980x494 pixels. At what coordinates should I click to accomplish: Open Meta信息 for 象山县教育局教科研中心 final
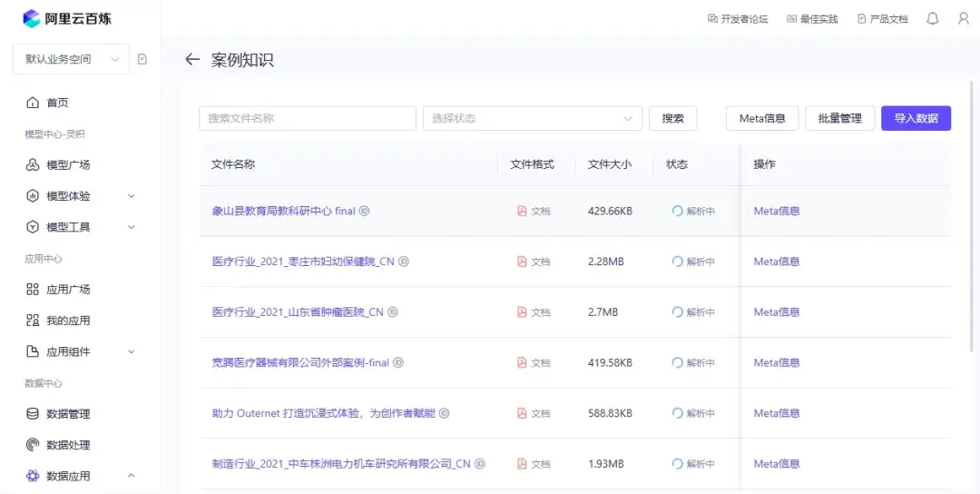click(x=777, y=211)
